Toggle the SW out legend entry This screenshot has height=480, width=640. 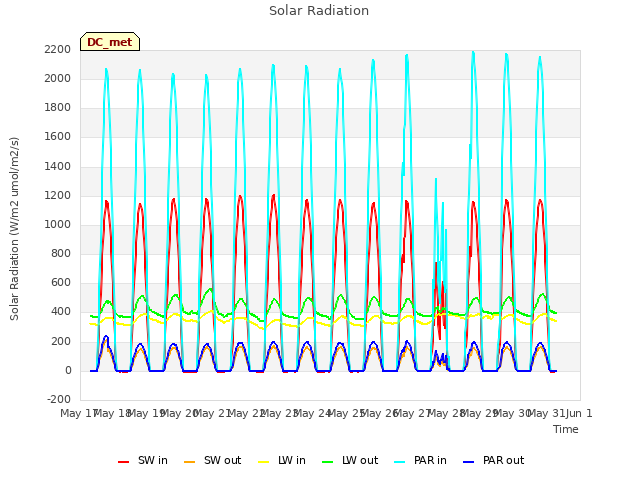(212, 460)
